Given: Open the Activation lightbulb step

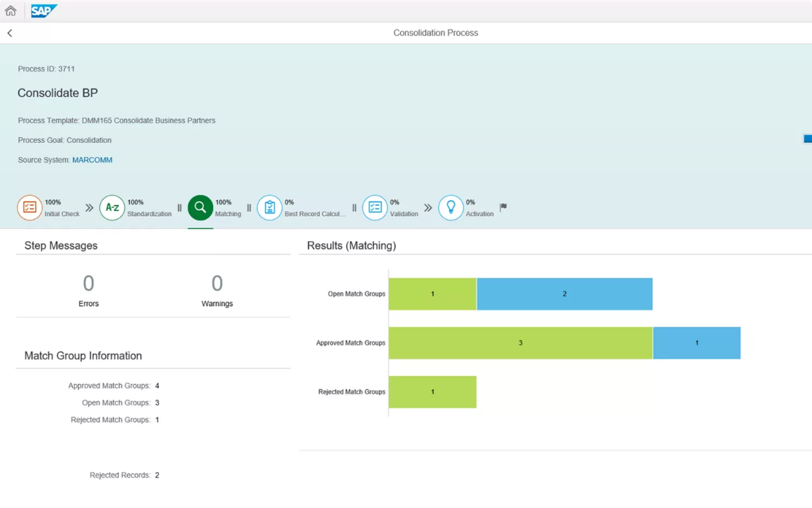Looking at the screenshot, I should pos(451,208).
